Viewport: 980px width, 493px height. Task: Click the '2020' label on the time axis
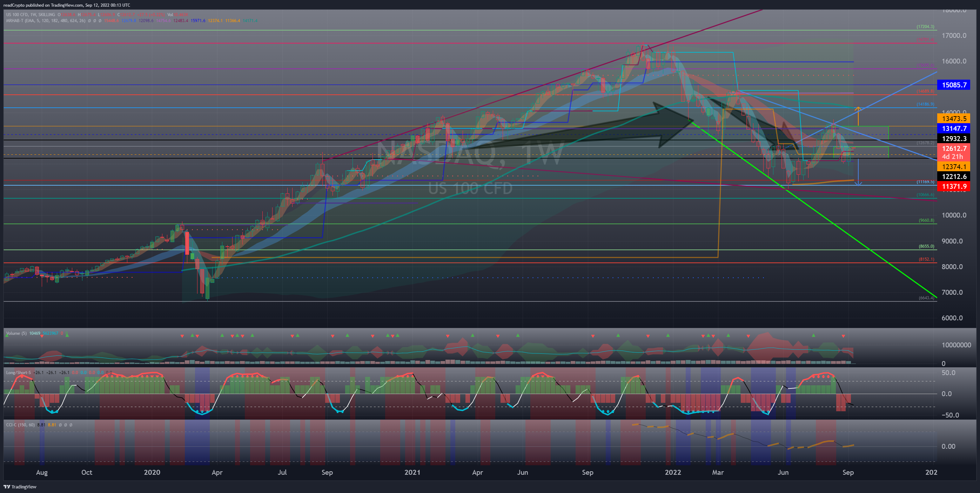pyautogui.click(x=152, y=472)
